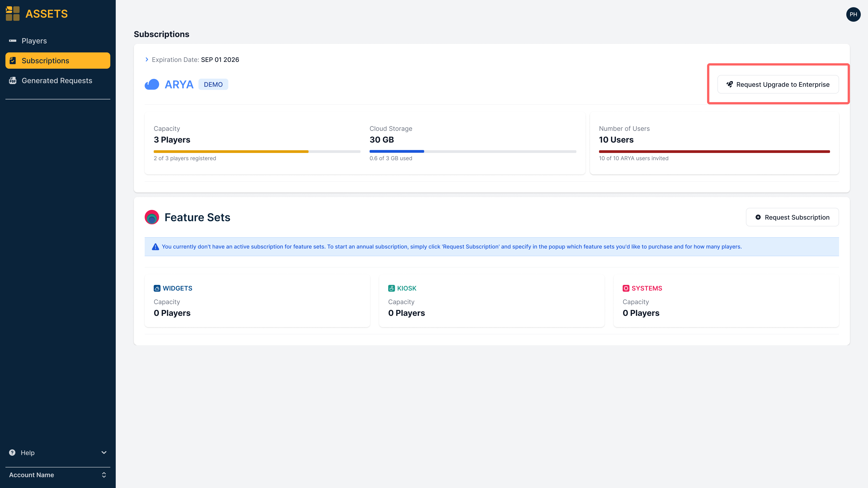The width and height of the screenshot is (868, 488).
Task: Click '0 Players' under SYSTEMS
Action: tap(641, 313)
